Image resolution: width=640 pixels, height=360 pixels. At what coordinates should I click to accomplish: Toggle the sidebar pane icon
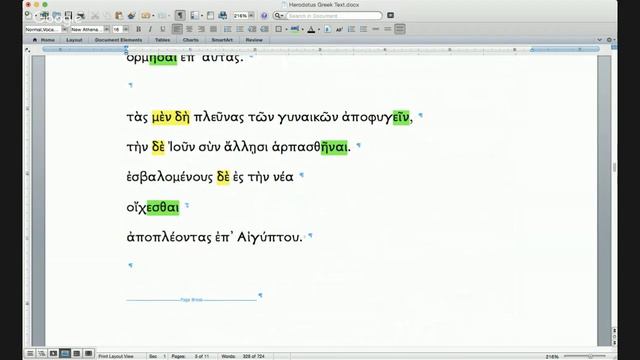point(194,16)
